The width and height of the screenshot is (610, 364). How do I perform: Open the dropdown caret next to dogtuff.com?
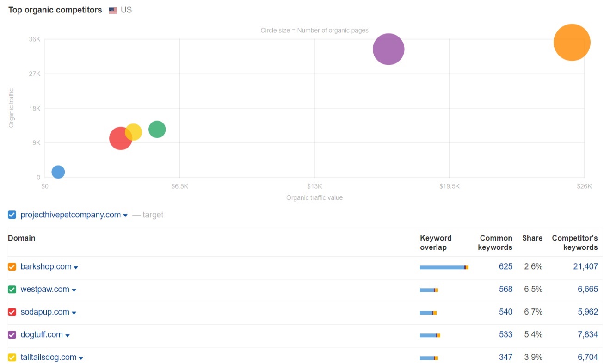pos(68,335)
